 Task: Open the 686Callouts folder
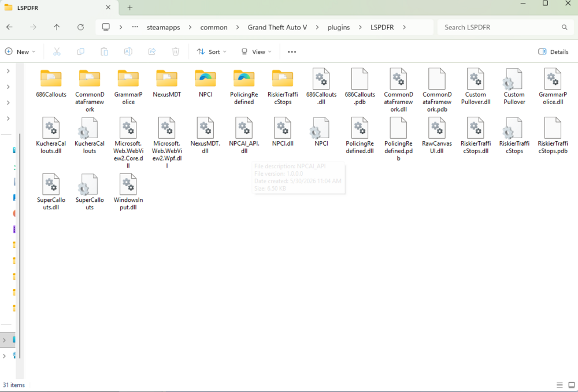click(x=51, y=83)
